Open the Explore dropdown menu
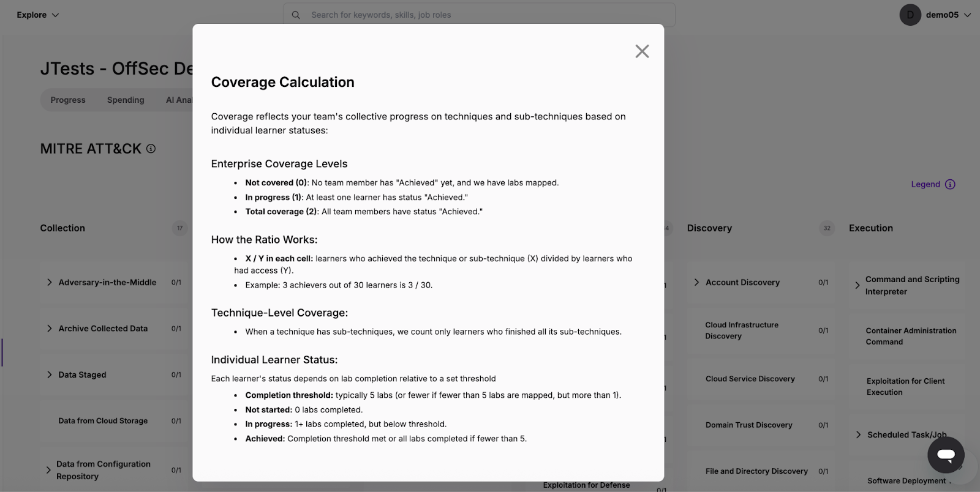 [x=37, y=15]
